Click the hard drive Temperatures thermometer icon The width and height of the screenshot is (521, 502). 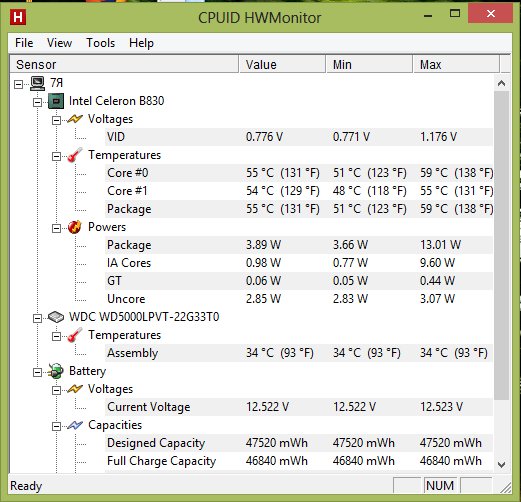click(x=75, y=335)
